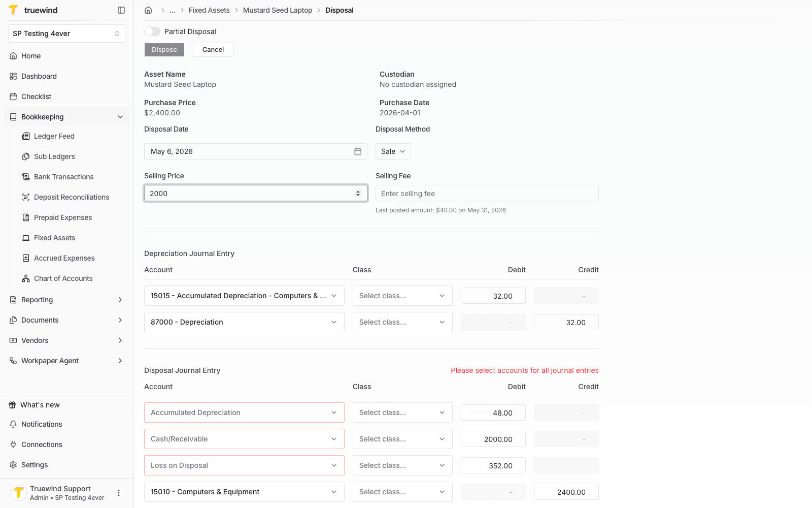Open the 15010 Computers & Equipment dropdown
The width and height of the screenshot is (812, 508).
tap(244, 492)
